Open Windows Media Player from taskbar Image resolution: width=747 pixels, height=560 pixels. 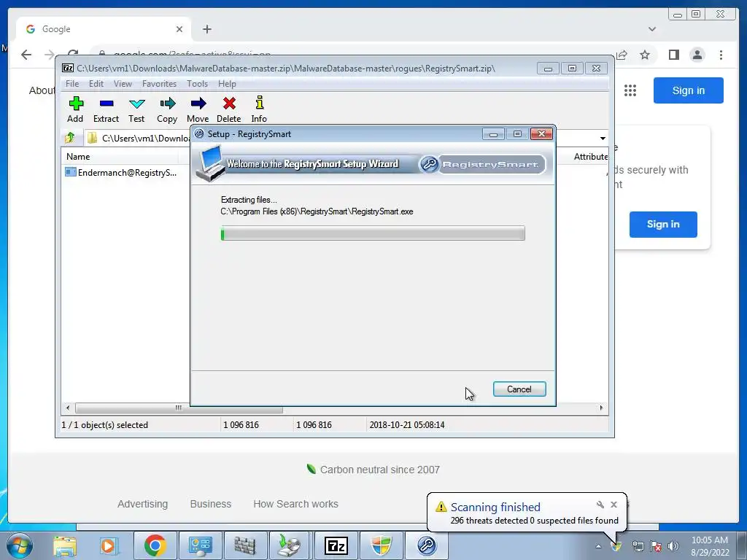click(x=109, y=545)
